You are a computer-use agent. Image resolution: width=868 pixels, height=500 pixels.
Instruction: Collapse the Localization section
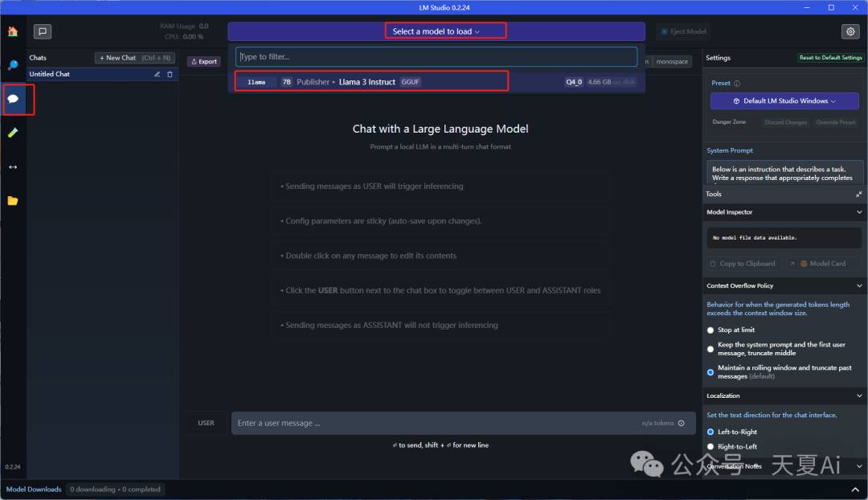point(859,396)
